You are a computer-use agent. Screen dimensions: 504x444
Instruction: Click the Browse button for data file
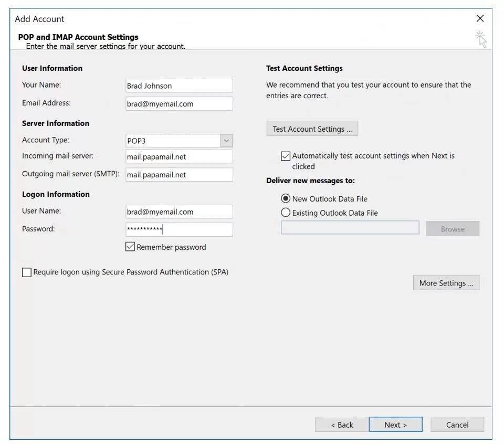pyautogui.click(x=453, y=229)
